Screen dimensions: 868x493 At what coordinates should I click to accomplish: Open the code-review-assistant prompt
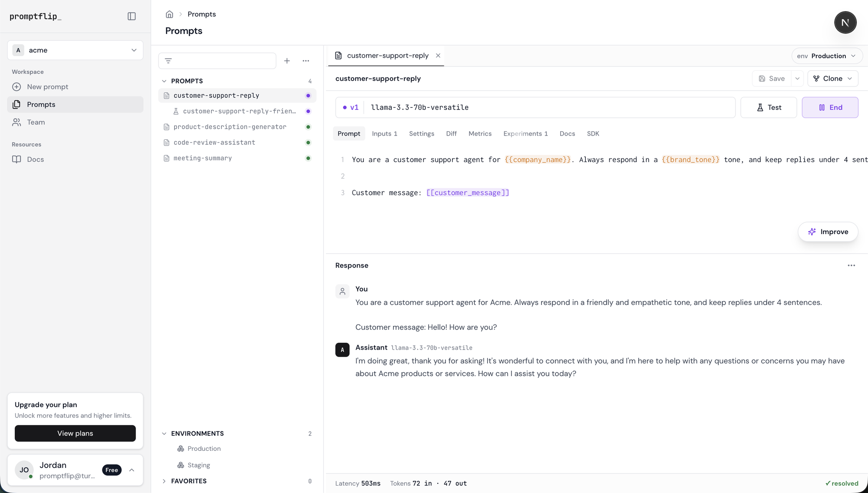pyautogui.click(x=237, y=142)
